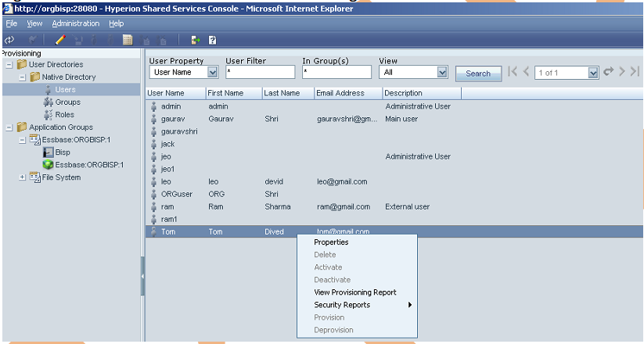Click the leo@gmail.com email cell
644x344 pixels.
click(342, 181)
